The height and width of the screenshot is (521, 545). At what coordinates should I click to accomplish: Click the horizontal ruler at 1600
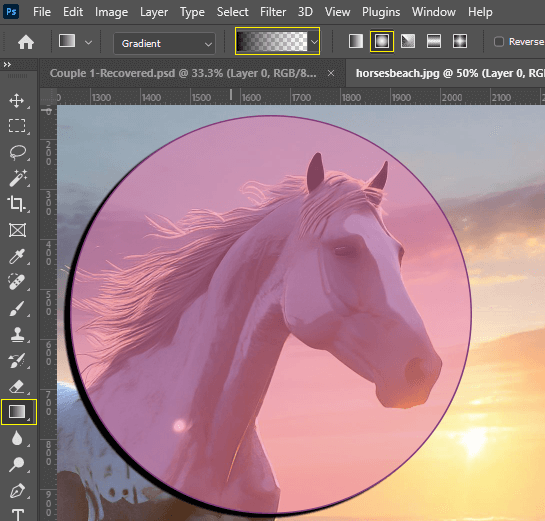pyautogui.click(x=251, y=97)
